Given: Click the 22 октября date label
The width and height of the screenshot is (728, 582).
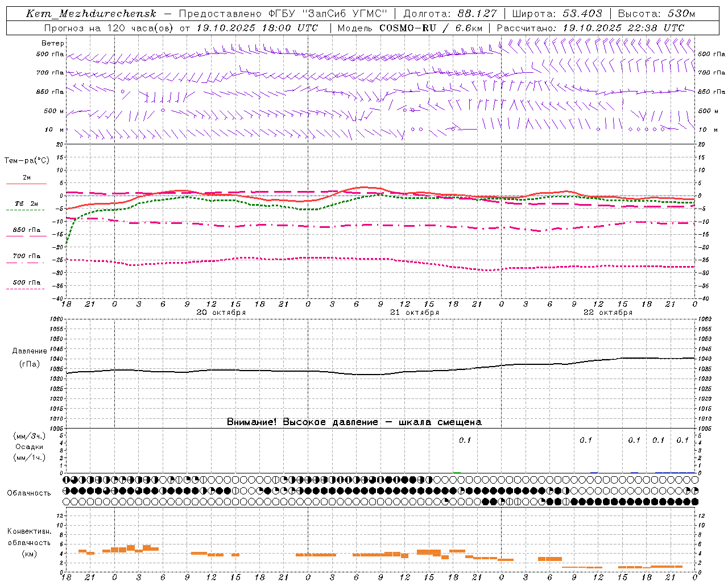Looking at the screenshot, I should 608,313.
